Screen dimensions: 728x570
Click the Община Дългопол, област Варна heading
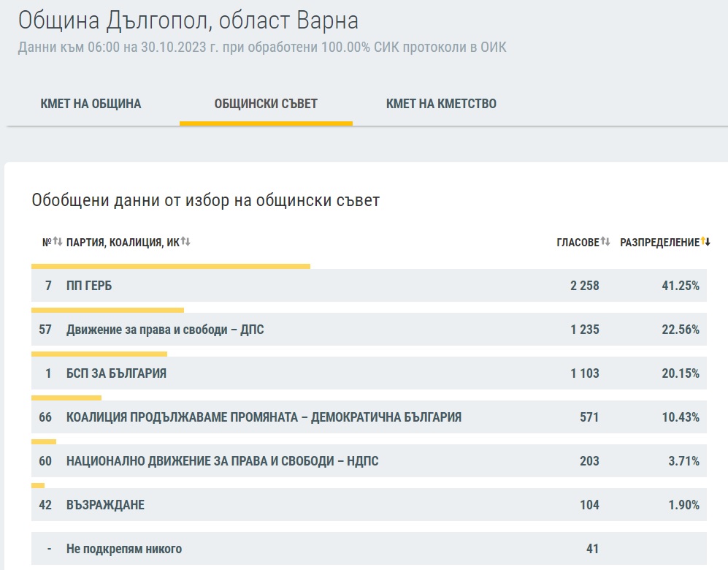(188, 20)
